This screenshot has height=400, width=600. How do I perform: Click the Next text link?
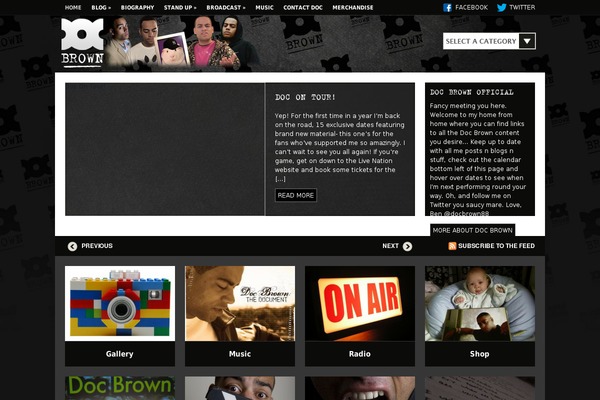(390, 246)
